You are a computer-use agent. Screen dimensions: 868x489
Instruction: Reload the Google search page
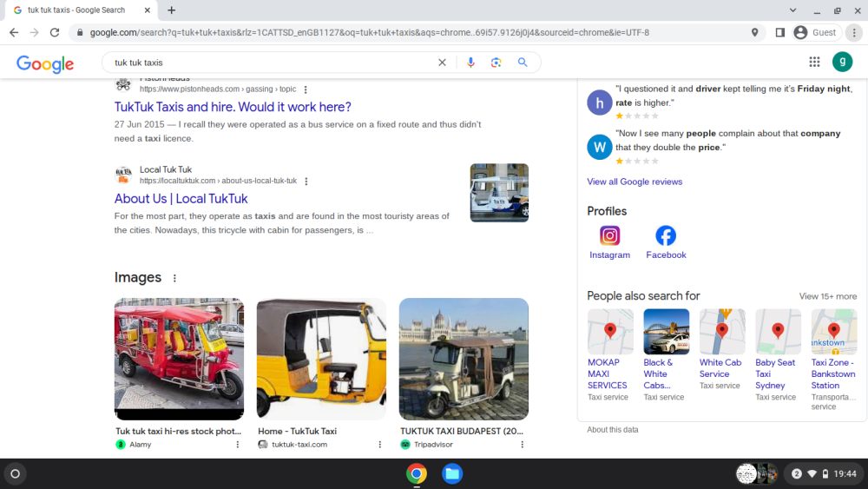click(54, 33)
